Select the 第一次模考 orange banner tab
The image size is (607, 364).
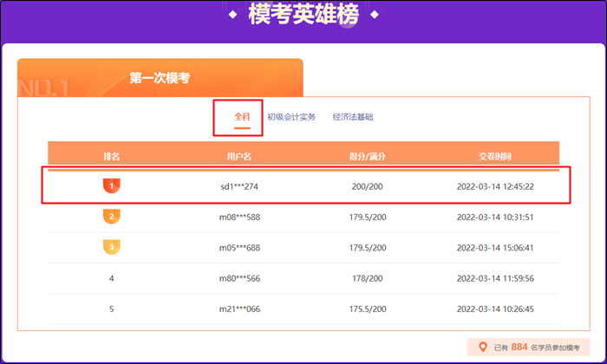pos(160,78)
